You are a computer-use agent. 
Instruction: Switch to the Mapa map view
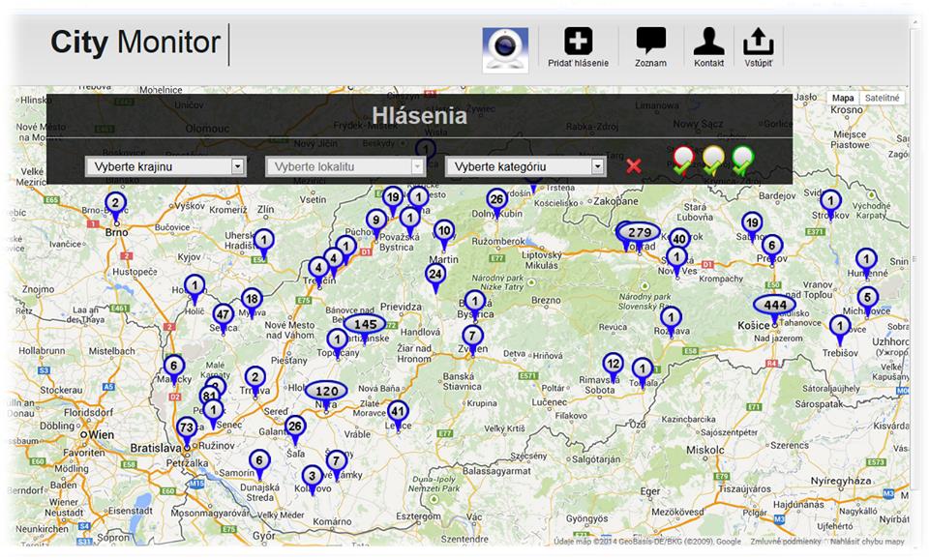point(843,98)
